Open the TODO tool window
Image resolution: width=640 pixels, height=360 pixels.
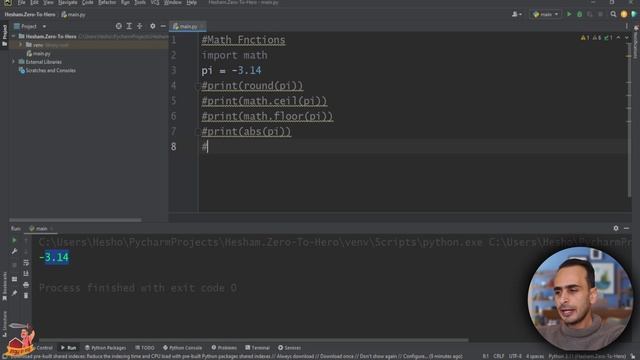(x=144, y=348)
